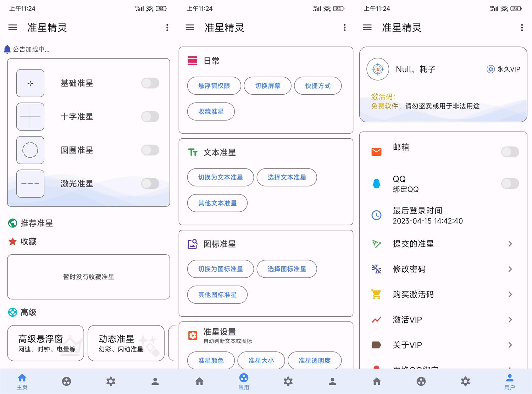Toggle the 邮箱 switch on
Viewport: 532px width, 394px height.
pyautogui.click(x=510, y=151)
